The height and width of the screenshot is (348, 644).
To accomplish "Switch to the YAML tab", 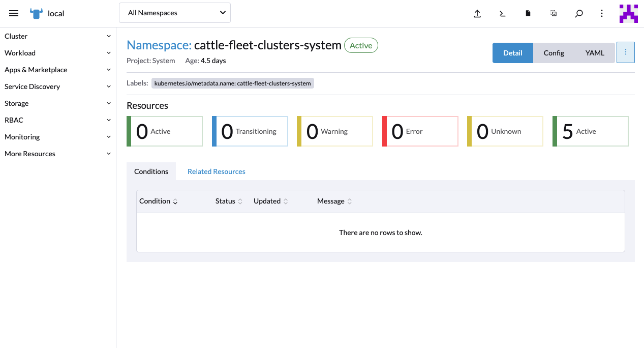I will pos(594,52).
